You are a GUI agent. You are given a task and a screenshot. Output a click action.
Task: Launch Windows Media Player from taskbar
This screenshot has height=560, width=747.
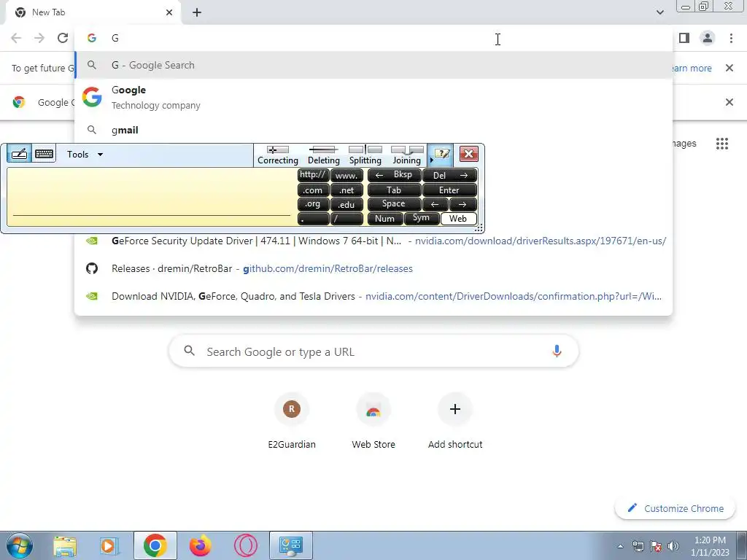[x=109, y=545]
